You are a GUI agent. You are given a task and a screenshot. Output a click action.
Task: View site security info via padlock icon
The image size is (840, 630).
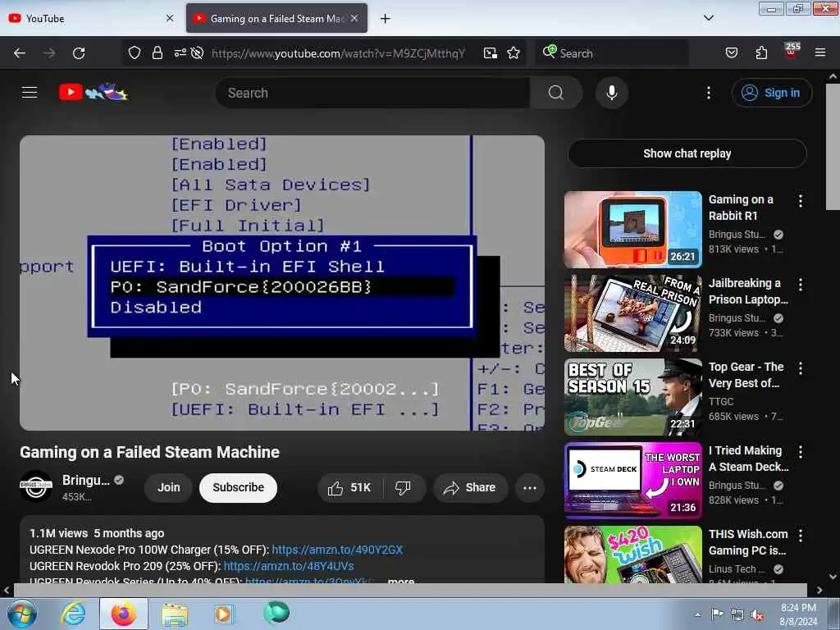pos(157,53)
